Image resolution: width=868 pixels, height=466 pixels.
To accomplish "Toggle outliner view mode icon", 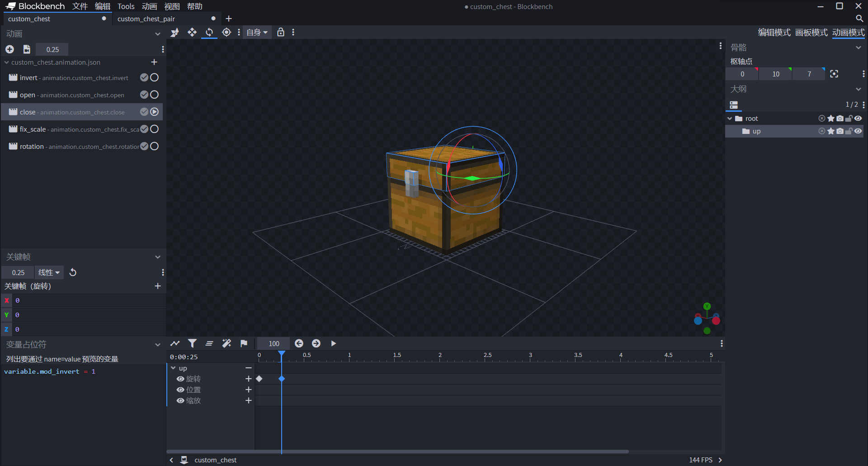I will [x=734, y=105].
